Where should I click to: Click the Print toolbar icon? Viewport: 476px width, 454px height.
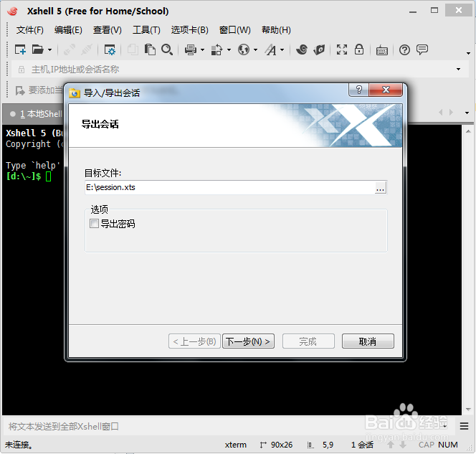tap(191, 49)
